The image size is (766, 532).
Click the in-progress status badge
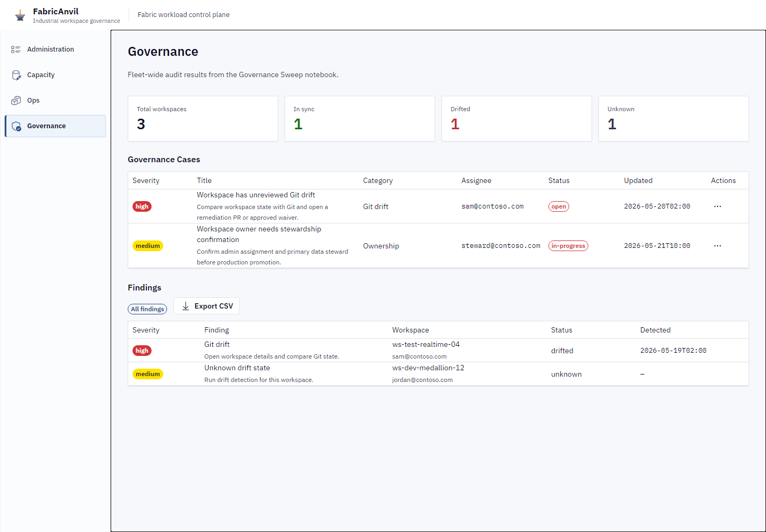point(568,246)
